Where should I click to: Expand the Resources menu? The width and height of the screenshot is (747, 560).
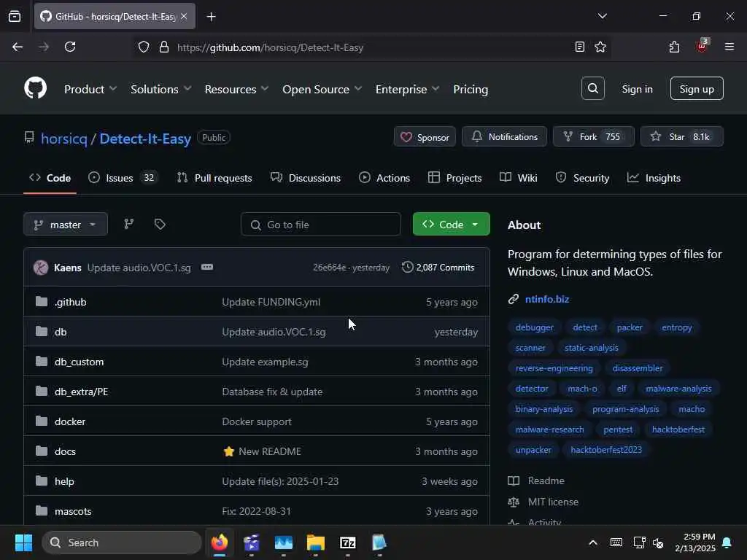pos(237,89)
